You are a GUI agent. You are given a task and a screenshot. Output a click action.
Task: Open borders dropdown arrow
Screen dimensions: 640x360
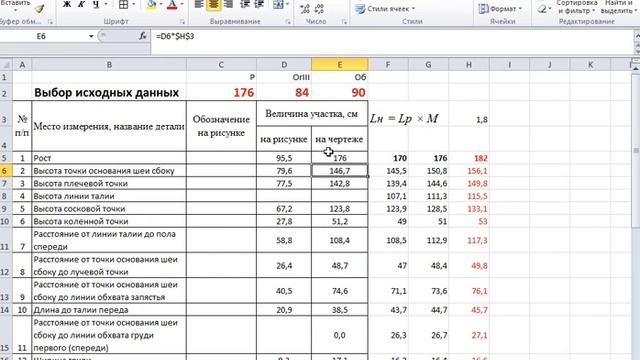point(133,4)
